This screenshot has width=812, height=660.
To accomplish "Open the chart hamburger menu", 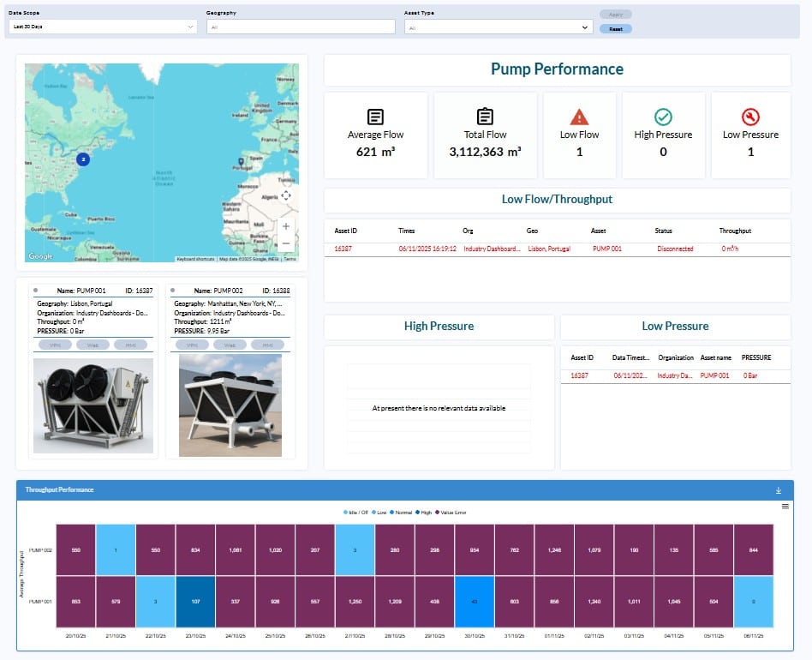I will point(785,507).
